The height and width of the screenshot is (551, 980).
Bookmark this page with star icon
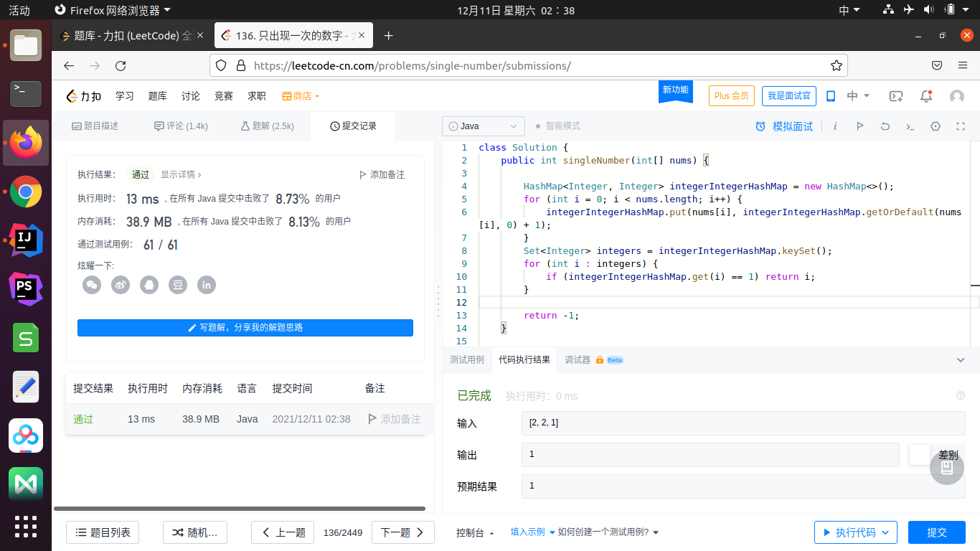pyautogui.click(x=836, y=65)
